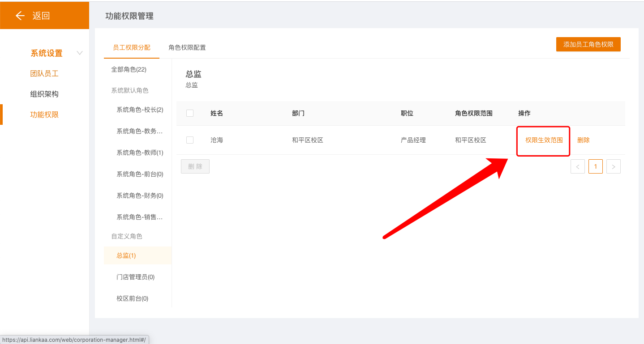This screenshot has height=344, width=644.
Task: Open 组织架构 in sidebar
Action: pos(44,94)
